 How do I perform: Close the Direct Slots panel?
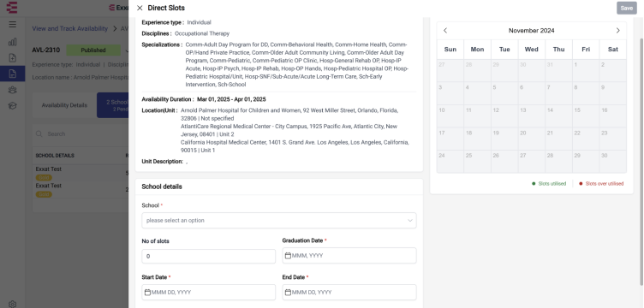coord(140,8)
